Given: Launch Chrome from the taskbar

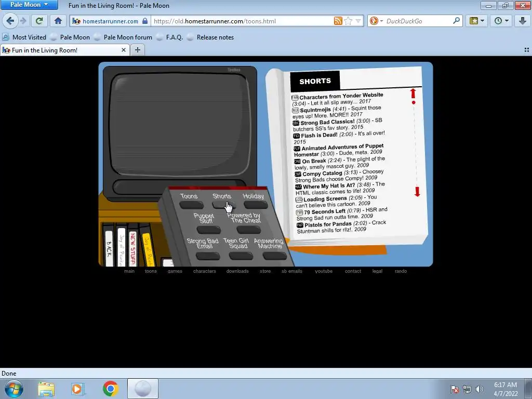Looking at the screenshot, I should tap(111, 389).
